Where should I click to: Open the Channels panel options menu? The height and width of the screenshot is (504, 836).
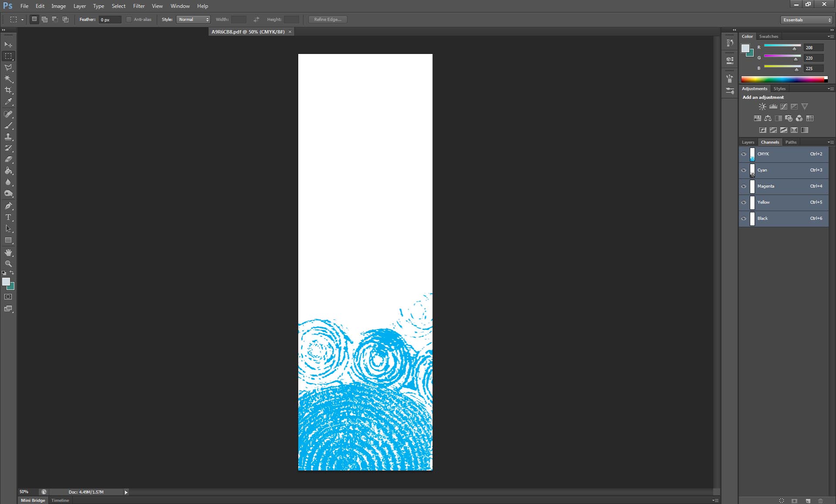(831, 142)
